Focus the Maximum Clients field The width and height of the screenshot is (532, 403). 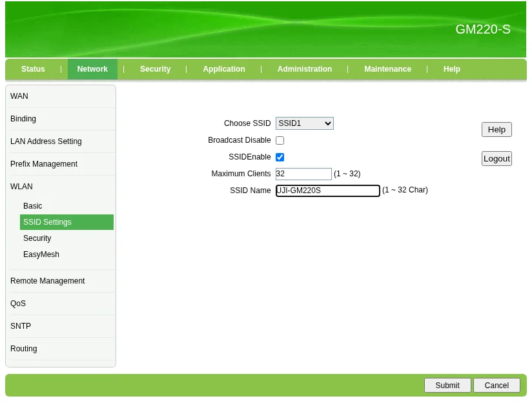tap(303, 174)
